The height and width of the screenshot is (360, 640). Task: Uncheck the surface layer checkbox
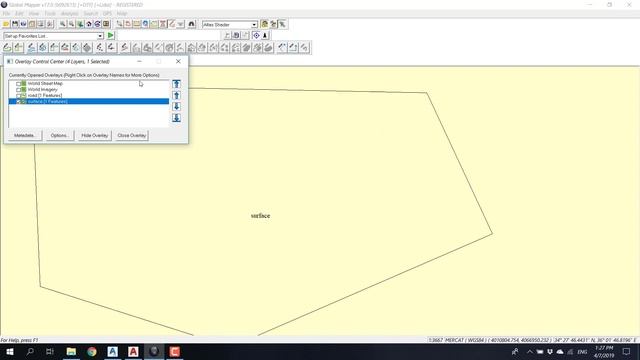click(x=18, y=101)
